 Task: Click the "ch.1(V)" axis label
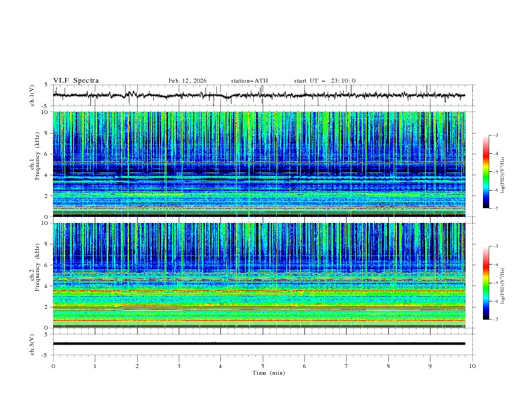click(x=32, y=95)
